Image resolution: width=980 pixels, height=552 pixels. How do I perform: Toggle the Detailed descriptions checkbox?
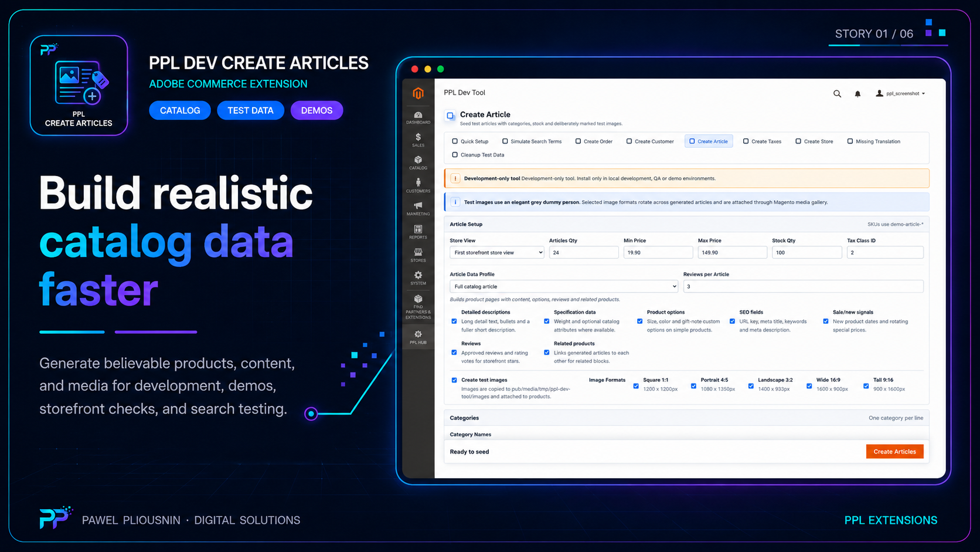(x=454, y=321)
